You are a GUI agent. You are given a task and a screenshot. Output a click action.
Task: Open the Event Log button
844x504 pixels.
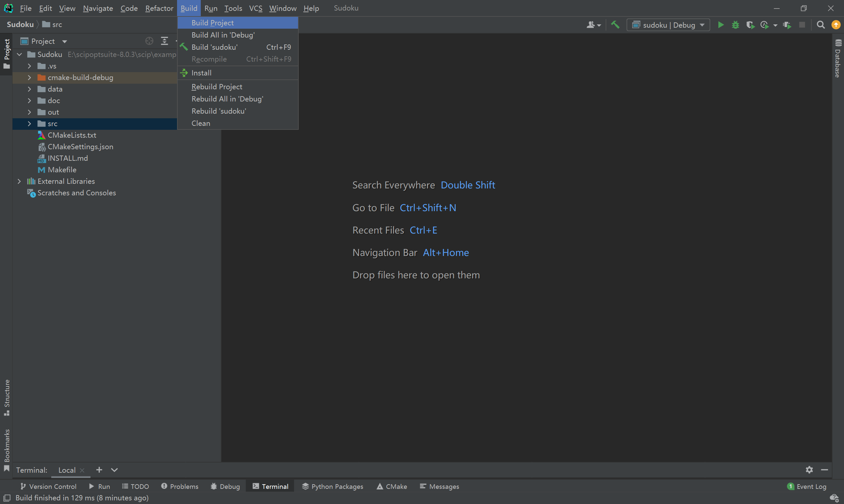point(807,486)
